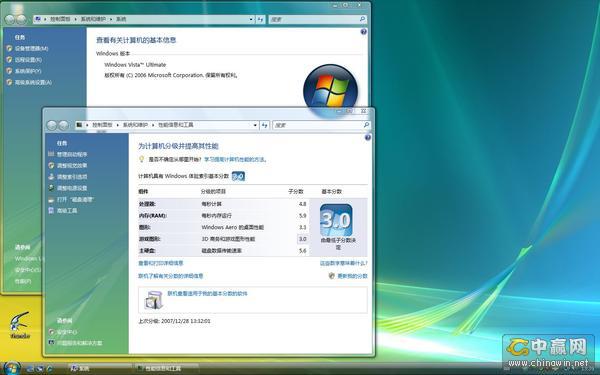Open the third quick launch icon
Viewport: 600px width, 375px height.
click(x=49, y=369)
